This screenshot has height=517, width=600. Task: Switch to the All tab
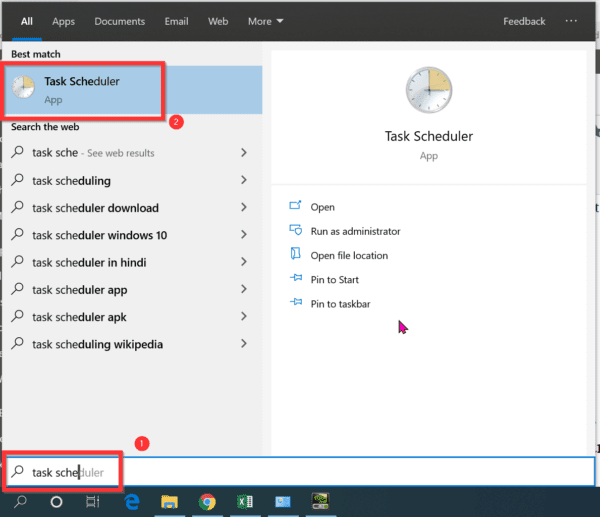(27, 21)
